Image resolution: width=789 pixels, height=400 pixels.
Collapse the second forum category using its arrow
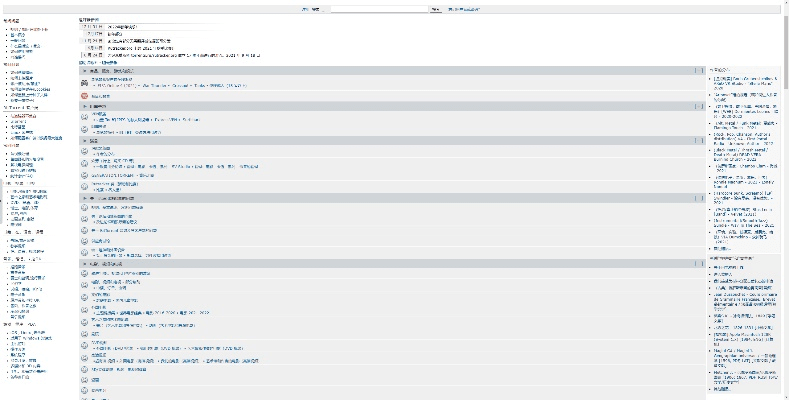(84, 105)
